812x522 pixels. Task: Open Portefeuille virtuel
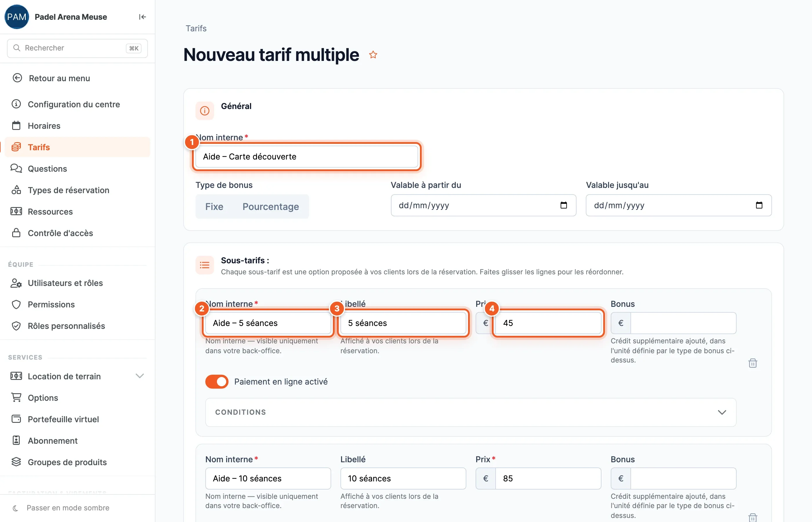coord(77,419)
